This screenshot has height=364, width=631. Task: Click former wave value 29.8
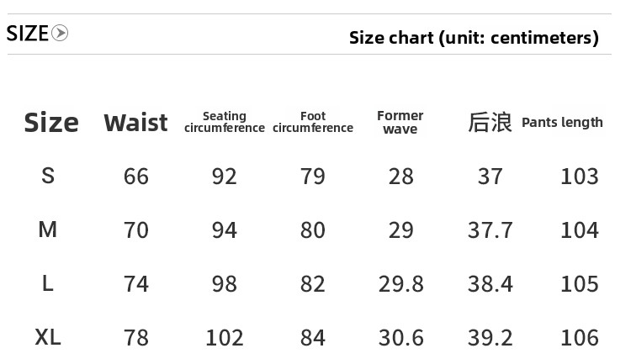pyautogui.click(x=401, y=284)
